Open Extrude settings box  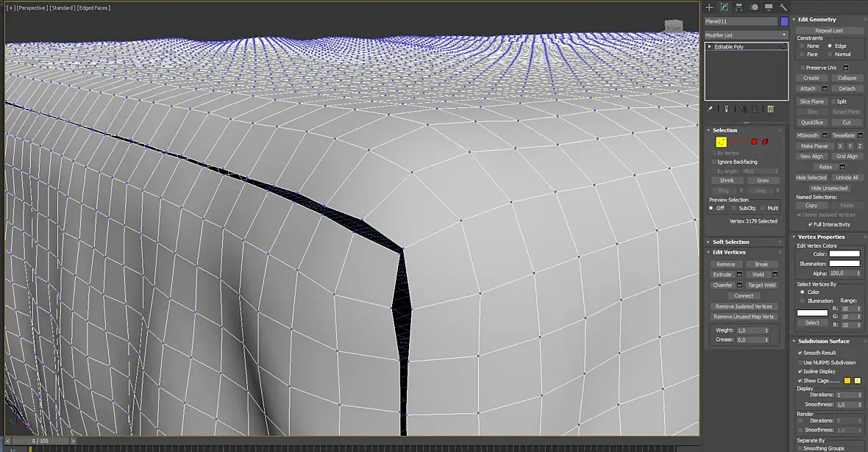pos(739,274)
